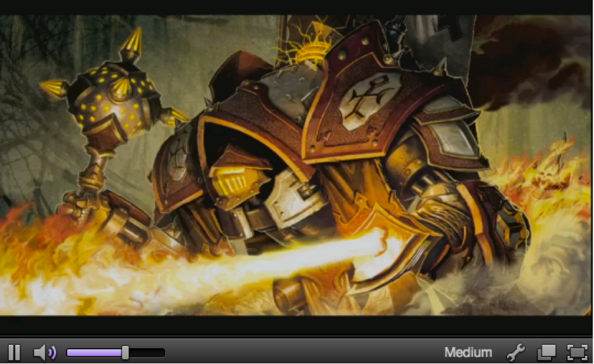Click the volume slider handle
The image size is (594, 364).
point(125,353)
